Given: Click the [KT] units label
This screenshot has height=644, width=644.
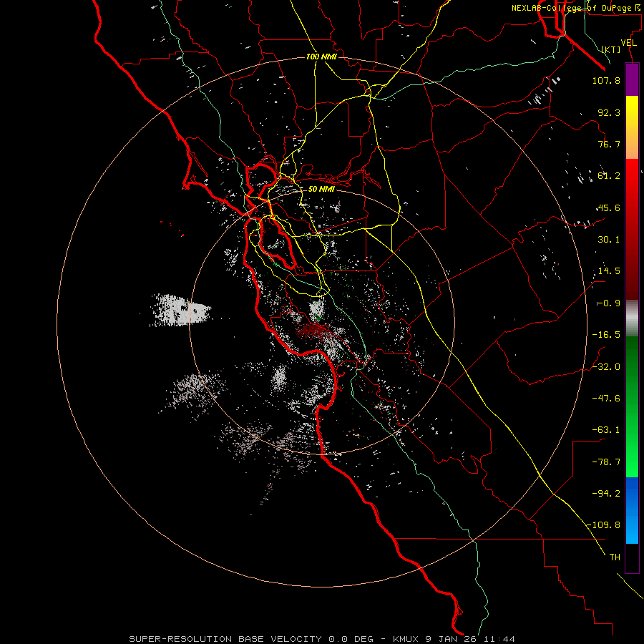Looking at the screenshot, I should (611, 49).
